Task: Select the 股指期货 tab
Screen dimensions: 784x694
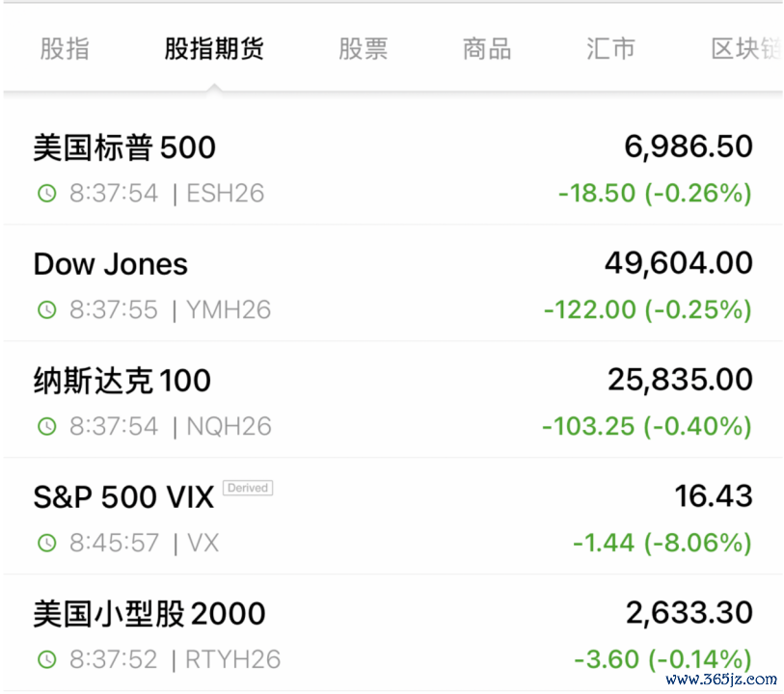Action: pos(214,49)
